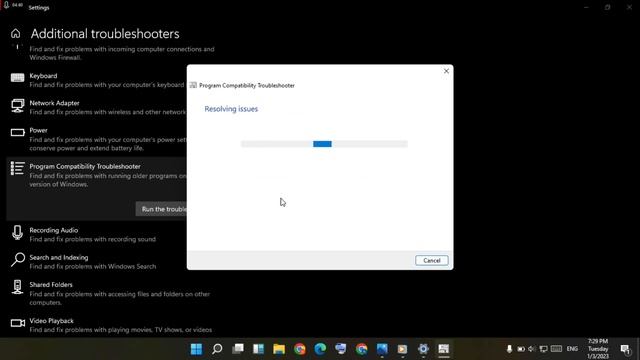640x360 pixels.
Task: Click the Additional troubleshooters heading
Action: point(105,34)
